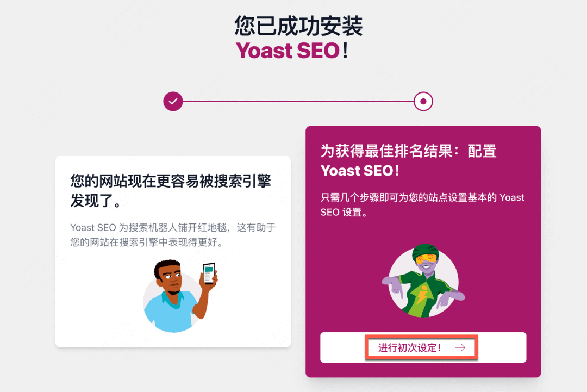The width and height of the screenshot is (587, 392).
Task: Click the progress line between the steps
Action: (x=298, y=101)
